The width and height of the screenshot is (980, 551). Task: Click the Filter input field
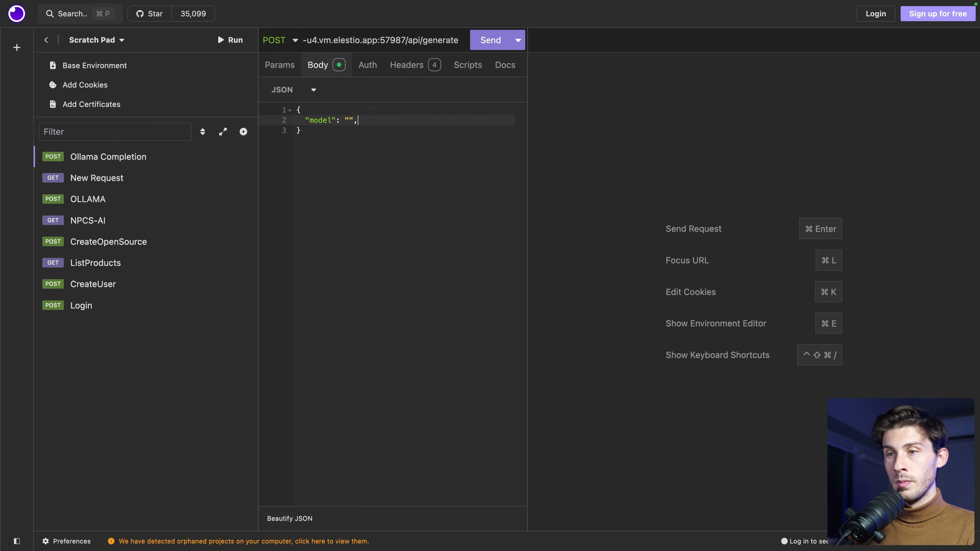click(115, 132)
